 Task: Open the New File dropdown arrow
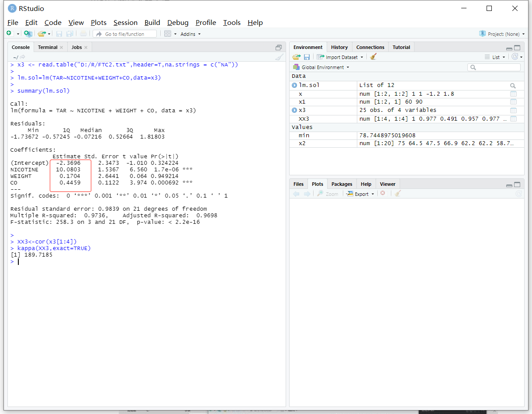[x=18, y=34]
